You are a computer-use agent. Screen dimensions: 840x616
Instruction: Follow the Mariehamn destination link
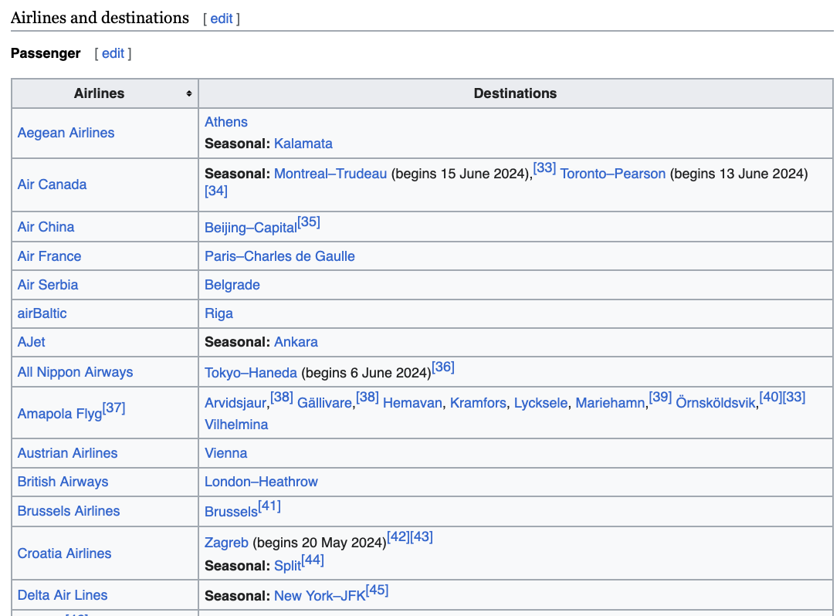pyautogui.click(x=610, y=403)
